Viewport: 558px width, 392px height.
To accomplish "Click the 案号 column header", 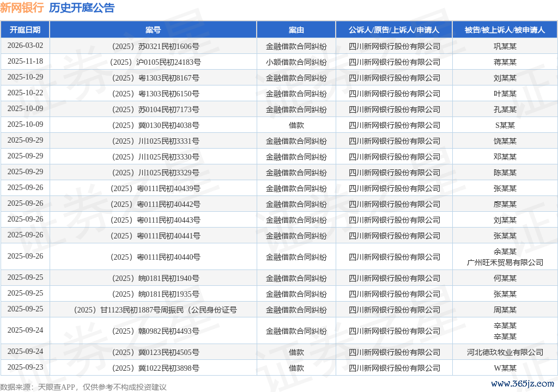I will [153, 30].
